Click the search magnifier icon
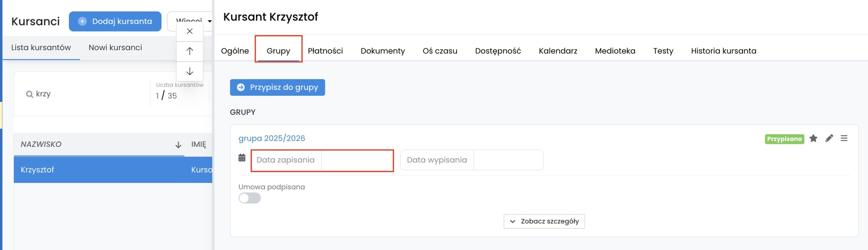Viewport: 868px width, 250px height. click(x=29, y=94)
